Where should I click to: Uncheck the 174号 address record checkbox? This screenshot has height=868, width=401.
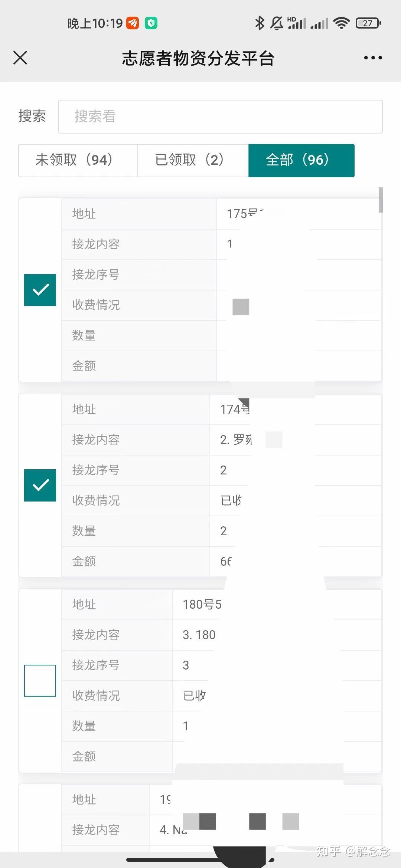[x=40, y=485]
